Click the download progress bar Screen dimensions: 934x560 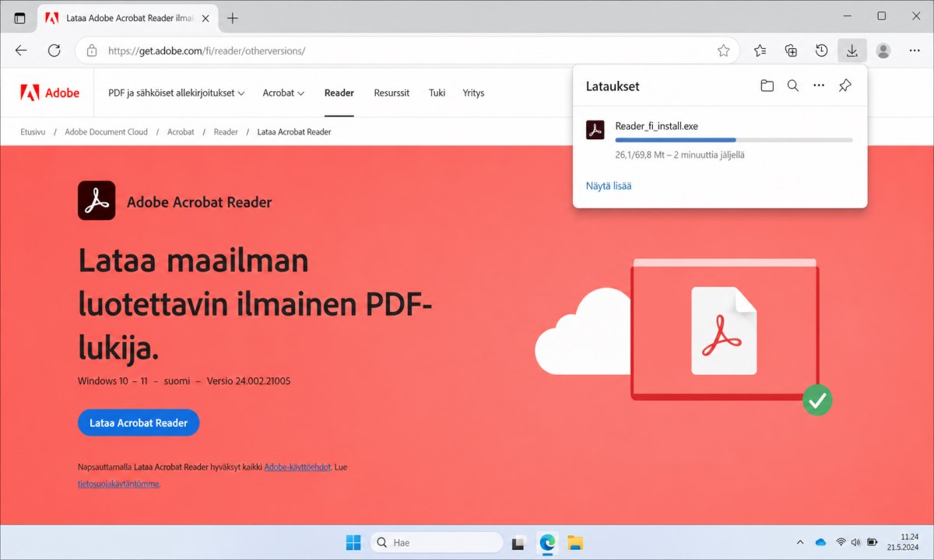734,140
